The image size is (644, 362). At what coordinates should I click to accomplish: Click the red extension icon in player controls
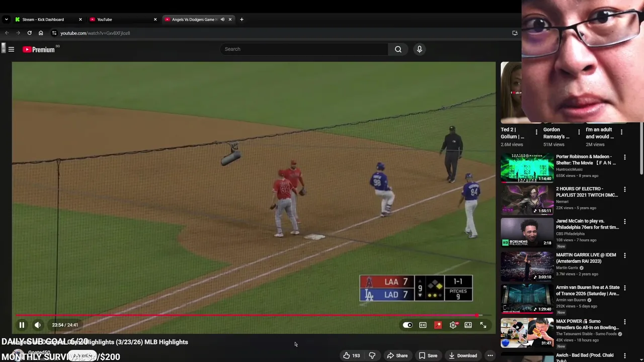(438, 325)
